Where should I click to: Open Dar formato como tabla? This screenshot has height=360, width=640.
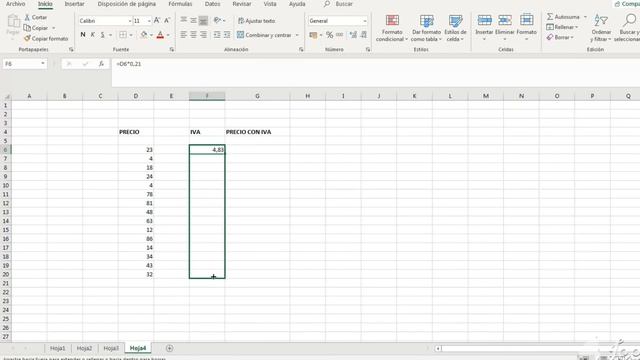tap(426, 28)
